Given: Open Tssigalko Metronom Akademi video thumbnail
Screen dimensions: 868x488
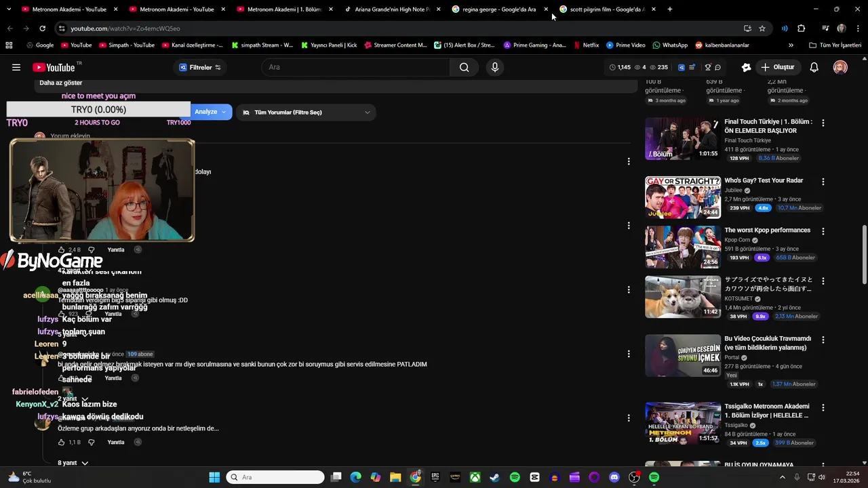Looking at the screenshot, I should (682, 424).
